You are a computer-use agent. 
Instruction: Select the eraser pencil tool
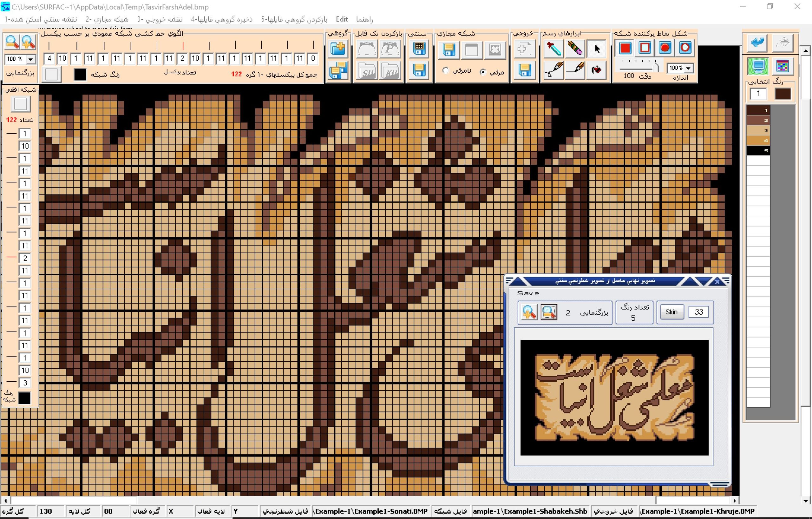575,49
